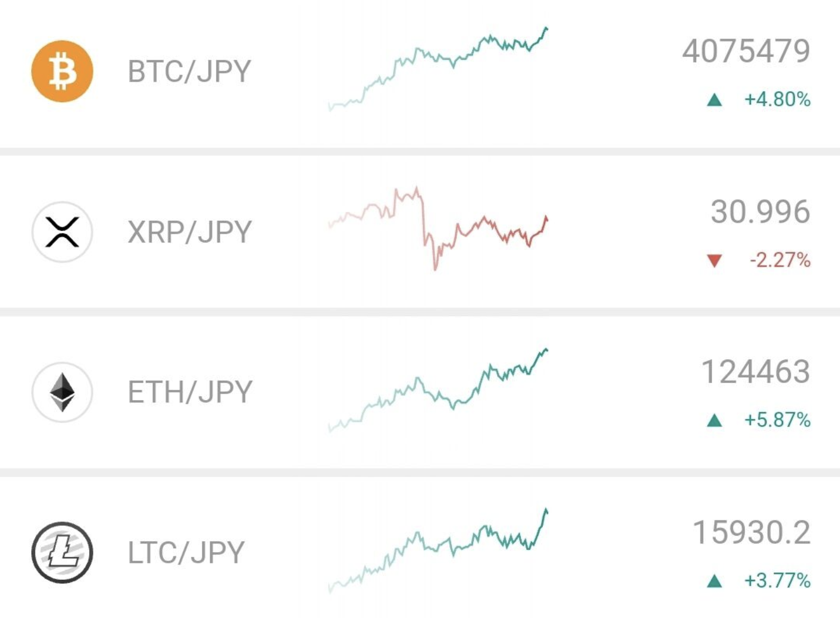View the BTC/JPY sparkline chart
Image resolution: width=840 pixels, height=618 pixels.
click(438, 69)
